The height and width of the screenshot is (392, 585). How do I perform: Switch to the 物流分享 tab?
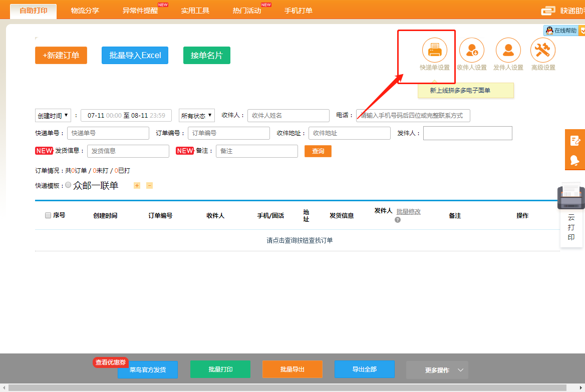85,11
